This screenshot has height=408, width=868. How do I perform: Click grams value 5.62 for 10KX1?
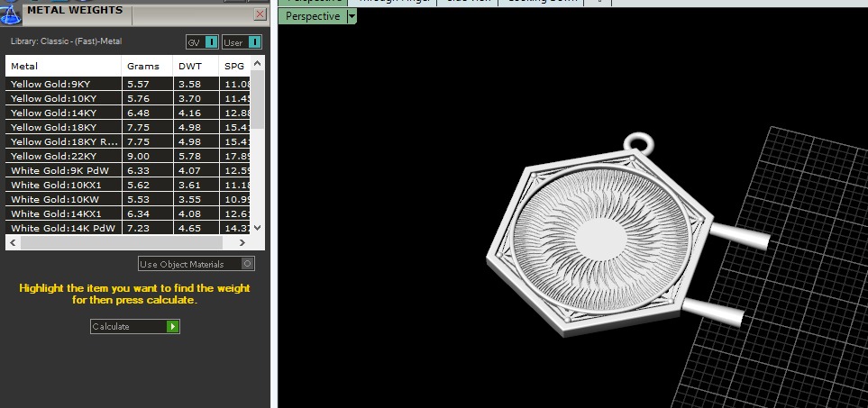pyautogui.click(x=138, y=185)
